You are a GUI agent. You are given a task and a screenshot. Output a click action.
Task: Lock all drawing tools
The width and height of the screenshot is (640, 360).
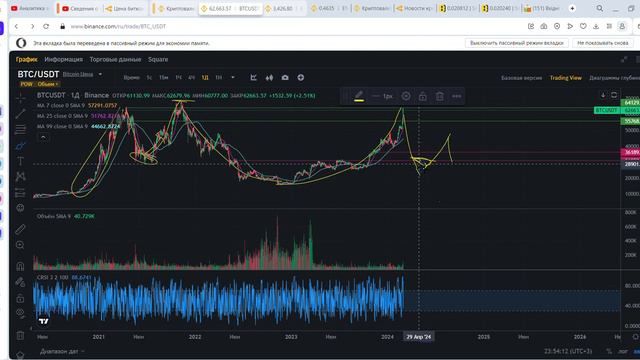(x=20, y=298)
